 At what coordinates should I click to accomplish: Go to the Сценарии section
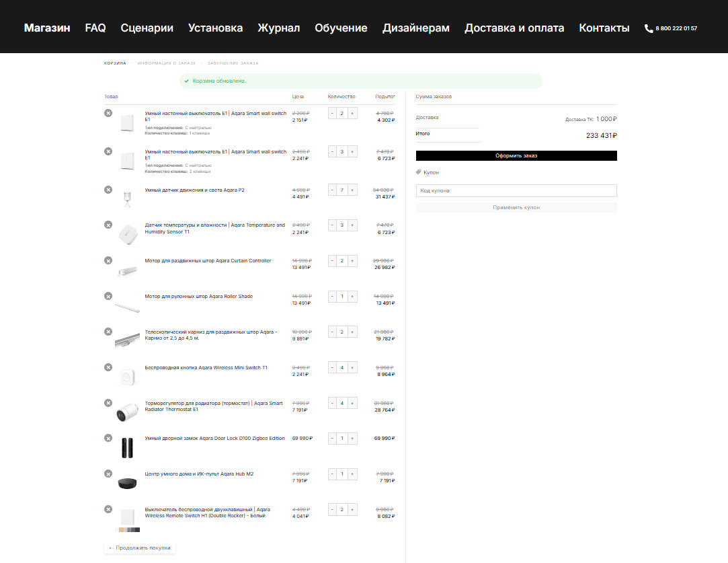point(147,28)
